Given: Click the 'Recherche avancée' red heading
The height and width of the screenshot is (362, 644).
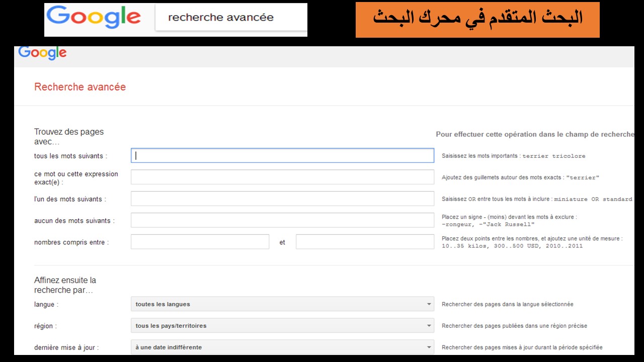Looking at the screenshot, I should point(80,87).
